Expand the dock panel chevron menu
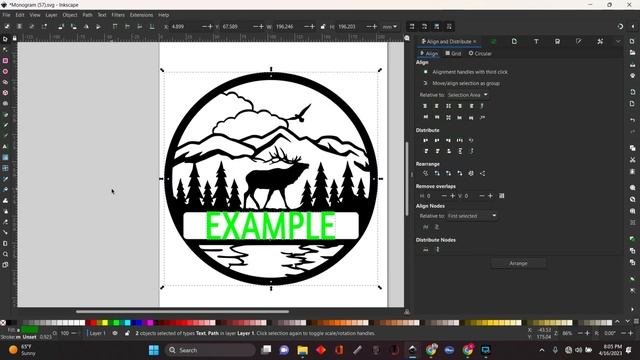 618,41
